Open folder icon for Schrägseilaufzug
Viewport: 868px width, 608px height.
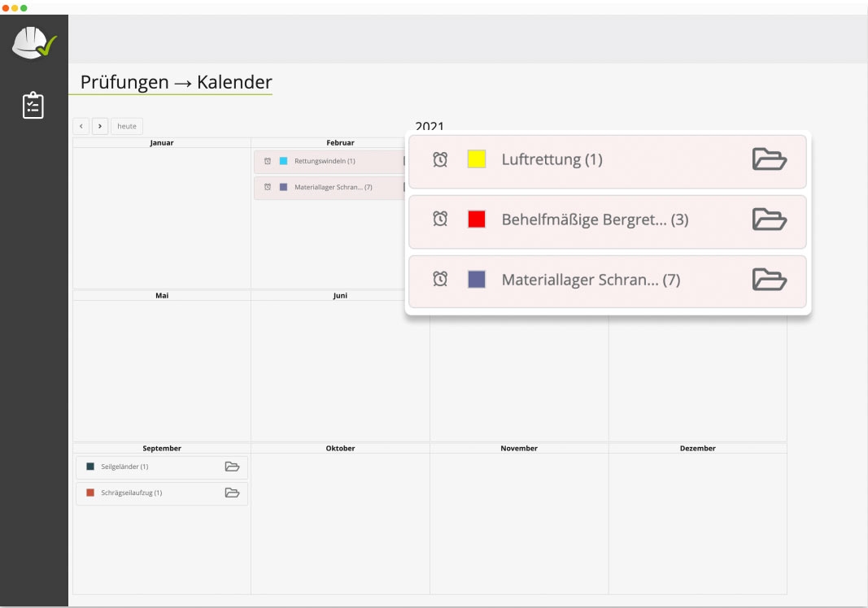tap(232, 493)
